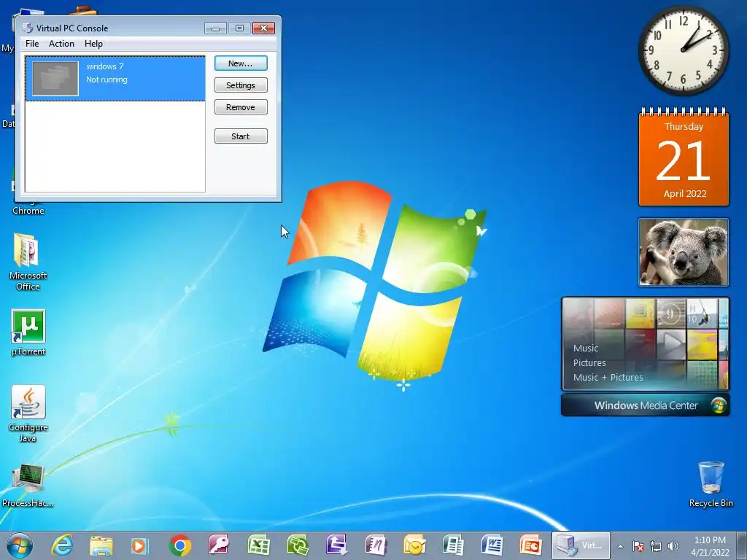This screenshot has width=747, height=560.
Task: Open the Action Center flag icon
Action: [638, 546]
